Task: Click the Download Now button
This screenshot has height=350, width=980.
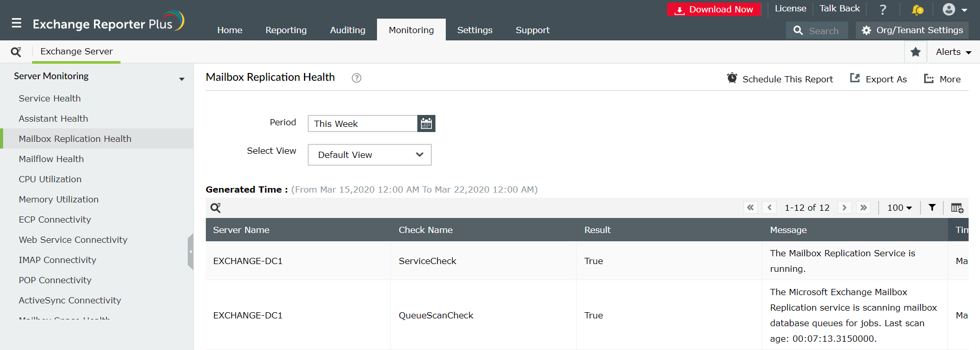Action: click(714, 9)
